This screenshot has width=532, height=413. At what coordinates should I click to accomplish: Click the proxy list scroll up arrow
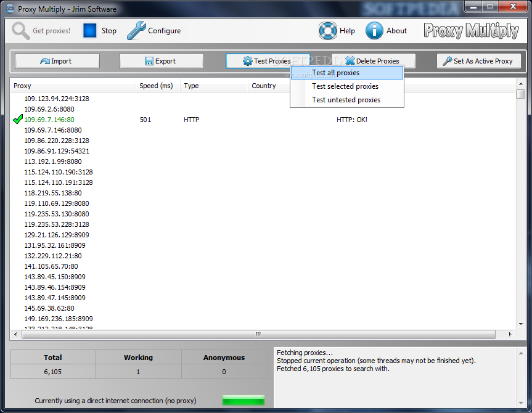point(521,84)
